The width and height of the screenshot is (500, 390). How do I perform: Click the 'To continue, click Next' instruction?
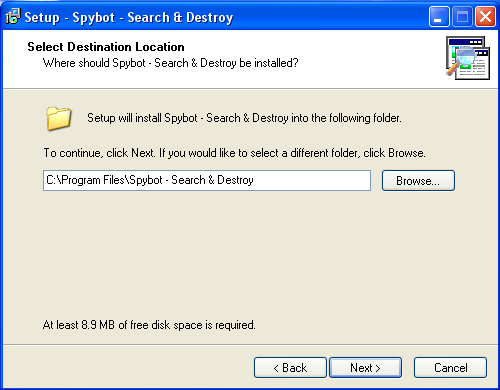(234, 153)
